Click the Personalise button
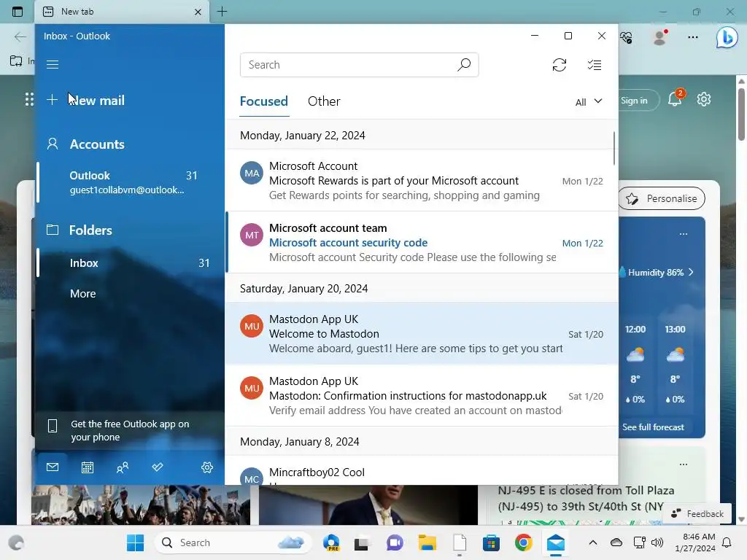 point(661,198)
